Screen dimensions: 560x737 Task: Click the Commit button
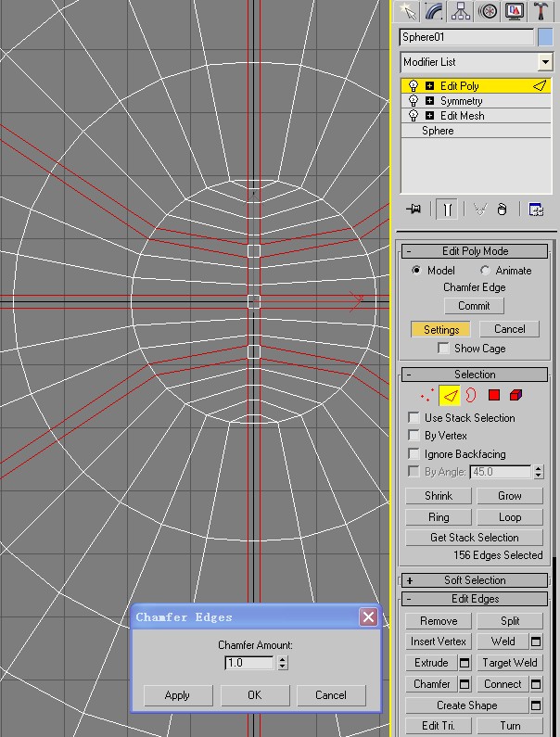point(474,306)
